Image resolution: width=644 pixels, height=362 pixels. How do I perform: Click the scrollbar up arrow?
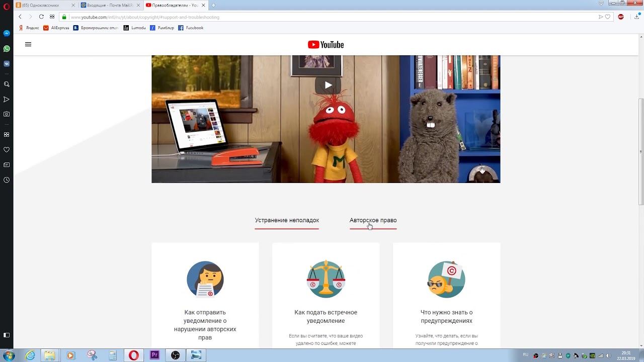click(641, 37)
